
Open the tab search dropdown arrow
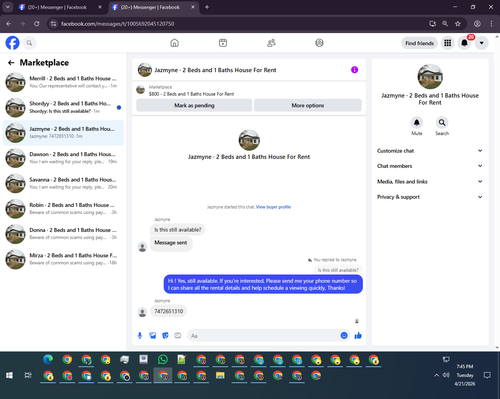[x=7, y=7]
